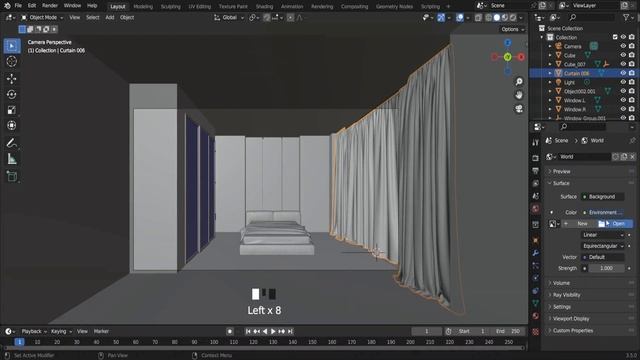The image size is (640, 360).
Task: Click the End 250 frame field
Action: pyautogui.click(x=508, y=331)
